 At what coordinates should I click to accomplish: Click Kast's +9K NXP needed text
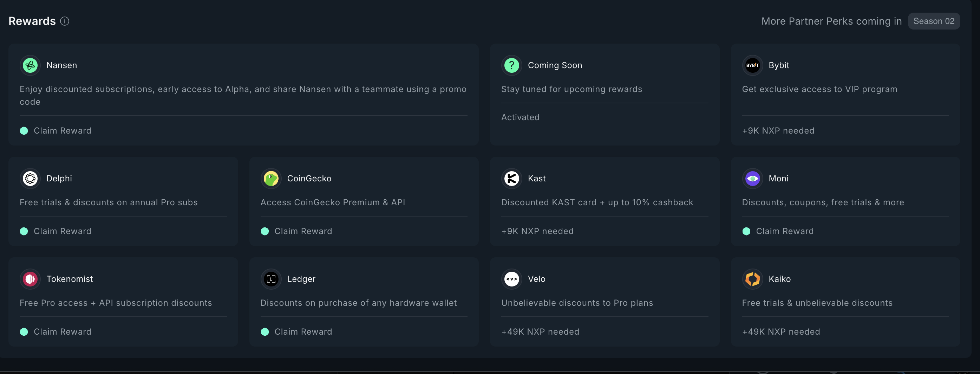click(x=537, y=231)
